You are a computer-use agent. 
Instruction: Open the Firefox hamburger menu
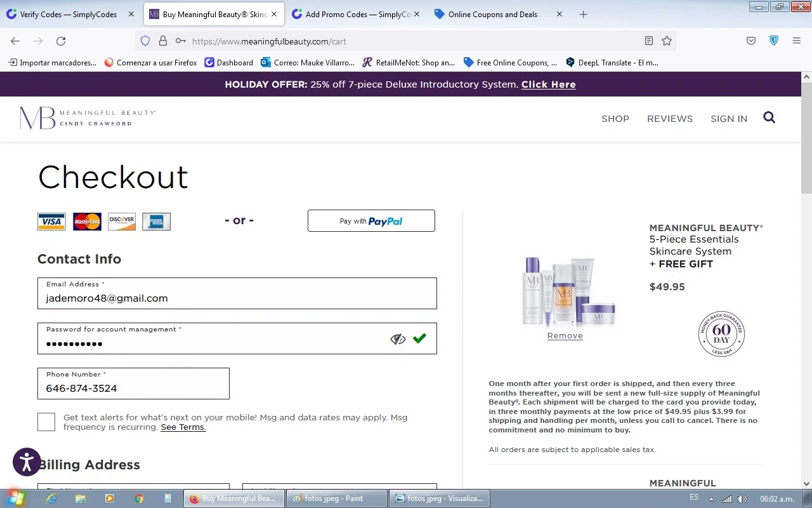[x=797, y=41]
